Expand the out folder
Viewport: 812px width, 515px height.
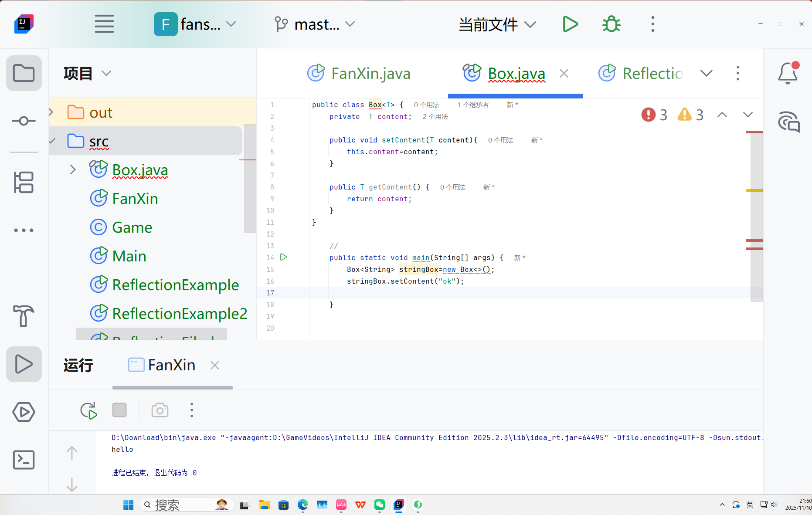click(x=51, y=112)
